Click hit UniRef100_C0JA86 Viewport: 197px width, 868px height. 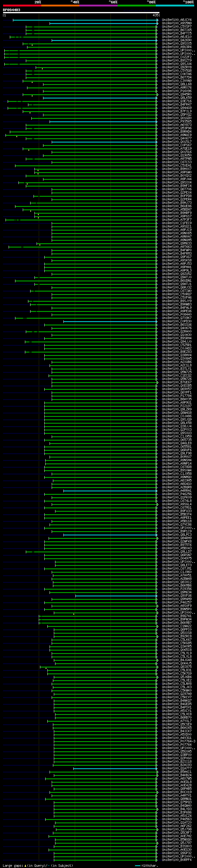coord(177,416)
